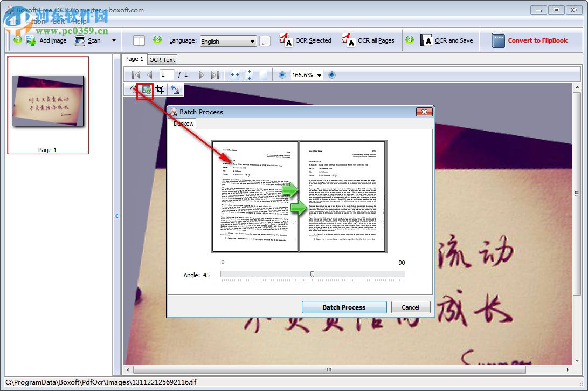Screen dimensions: 588x391
Task: Run OCR all Pages
Action: tap(370, 39)
